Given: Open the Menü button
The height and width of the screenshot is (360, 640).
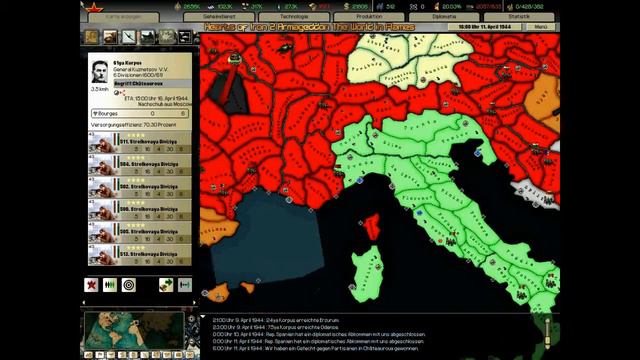Looking at the screenshot, I should click(x=540, y=27).
